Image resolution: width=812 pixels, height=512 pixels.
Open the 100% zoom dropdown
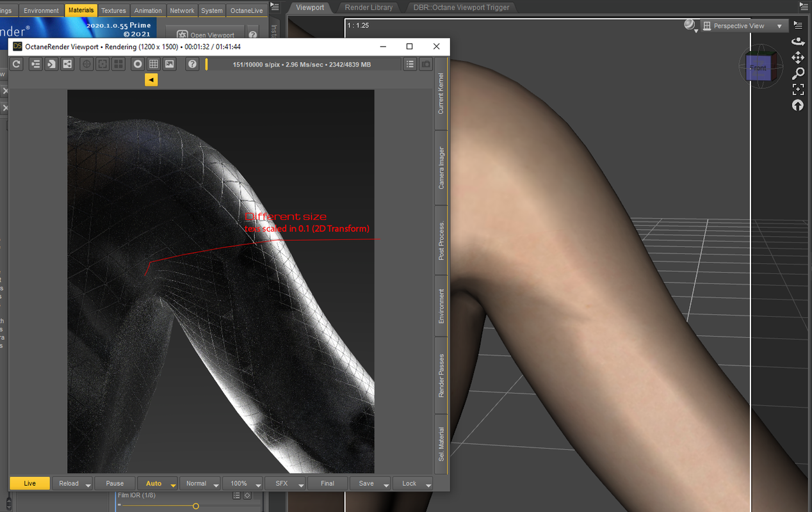[x=243, y=483]
